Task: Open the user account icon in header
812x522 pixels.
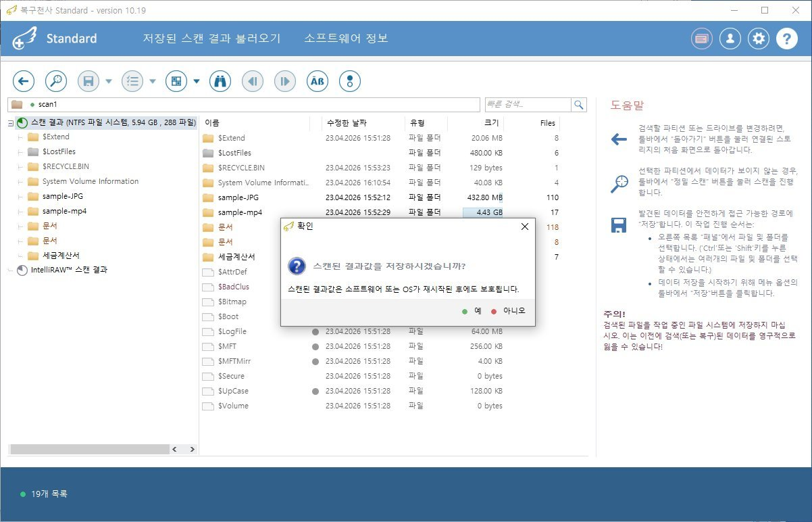Action: tap(730, 39)
